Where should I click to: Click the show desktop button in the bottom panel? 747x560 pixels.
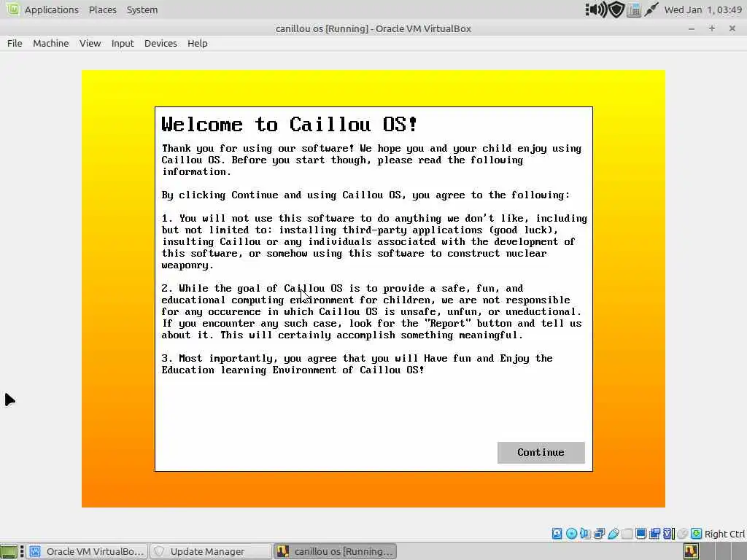(9, 551)
